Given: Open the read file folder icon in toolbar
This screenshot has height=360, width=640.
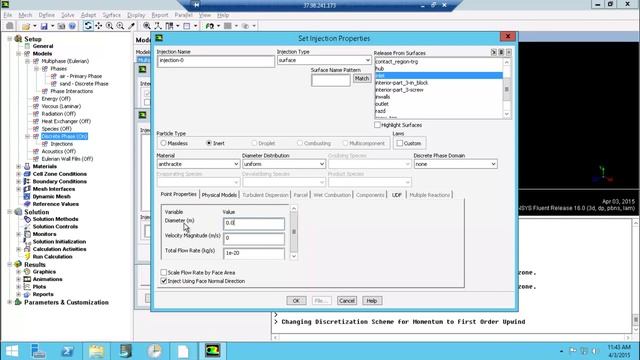Looking at the screenshot, I should click(x=26, y=26).
